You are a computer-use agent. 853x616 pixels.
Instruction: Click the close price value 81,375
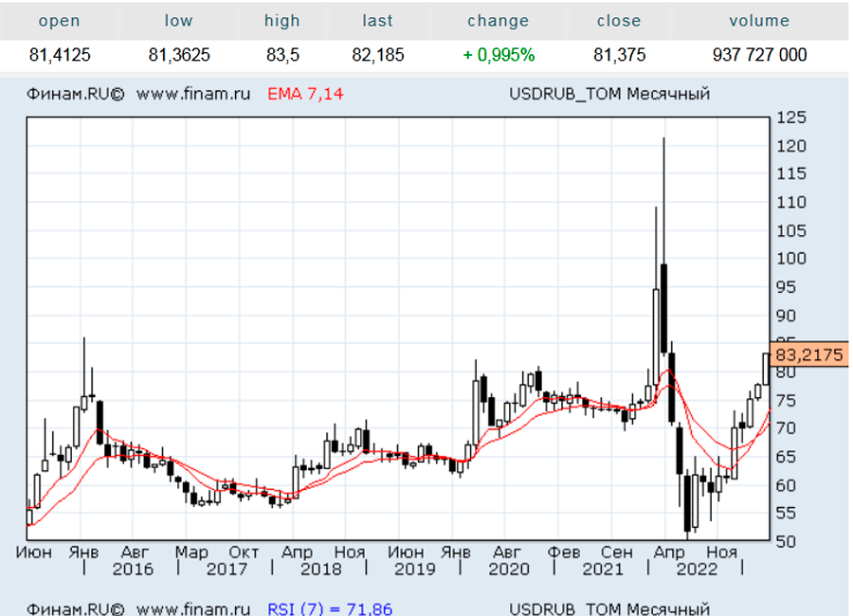620,55
